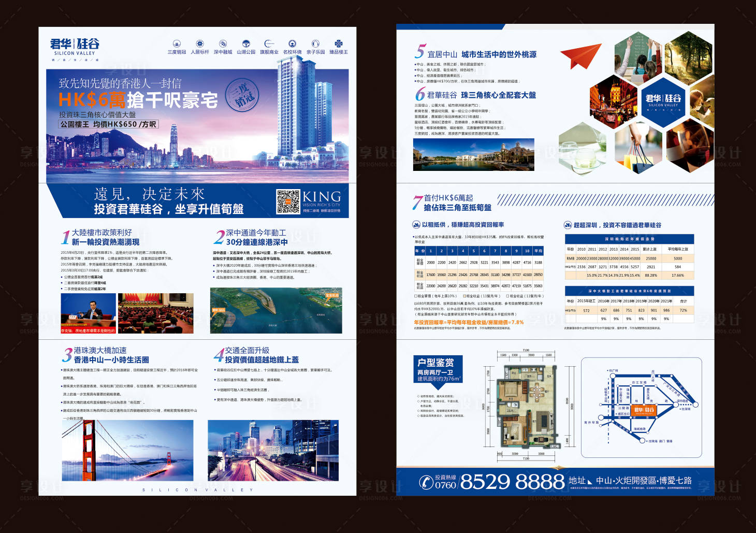Click the heading 搶佔珠三角至抵筍盤
Image resolution: width=756 pixels, height=533 pixels.
[x=458, y=207]
